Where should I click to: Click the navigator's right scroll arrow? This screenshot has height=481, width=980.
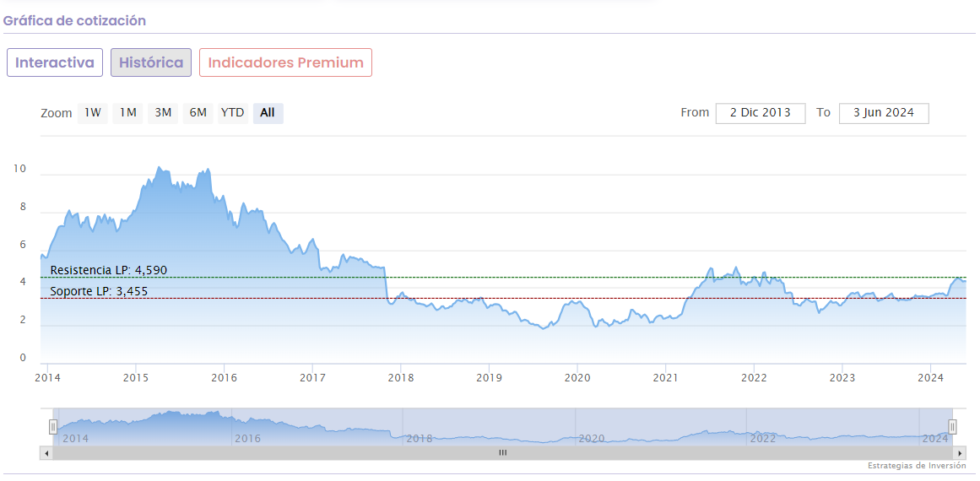(x=961, y=453)
